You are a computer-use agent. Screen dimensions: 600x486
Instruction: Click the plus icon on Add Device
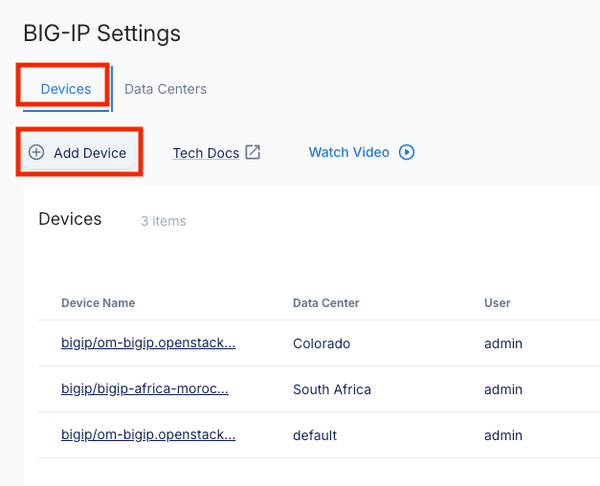(x=37, y=153)
